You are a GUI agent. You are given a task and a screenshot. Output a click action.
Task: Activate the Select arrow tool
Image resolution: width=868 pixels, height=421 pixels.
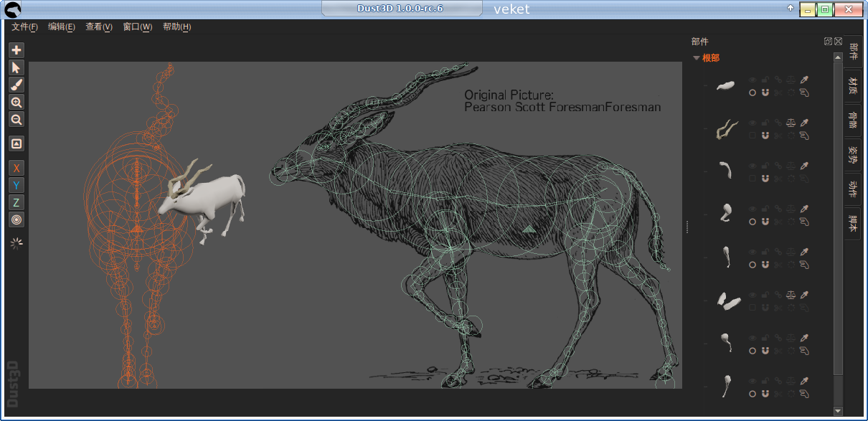point(16,67)
